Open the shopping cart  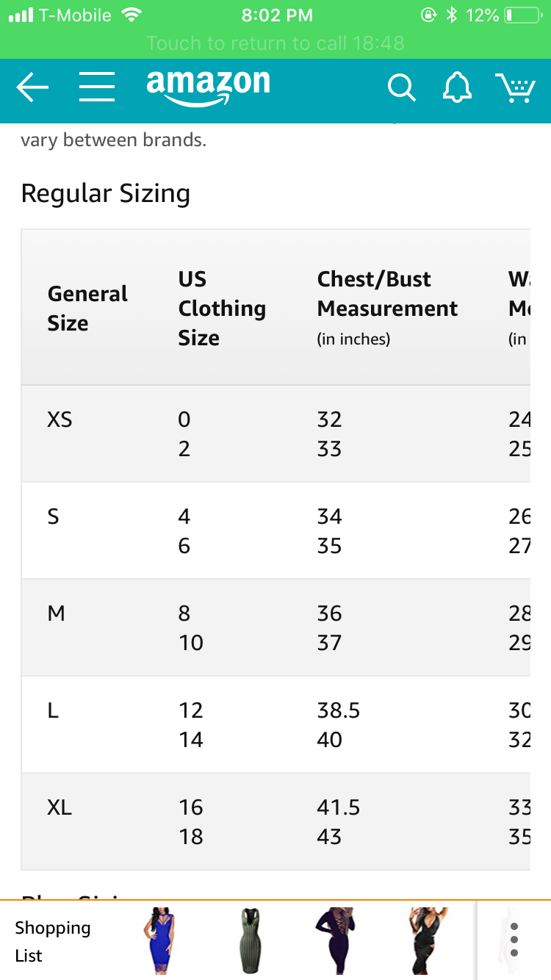coord(516,88)
